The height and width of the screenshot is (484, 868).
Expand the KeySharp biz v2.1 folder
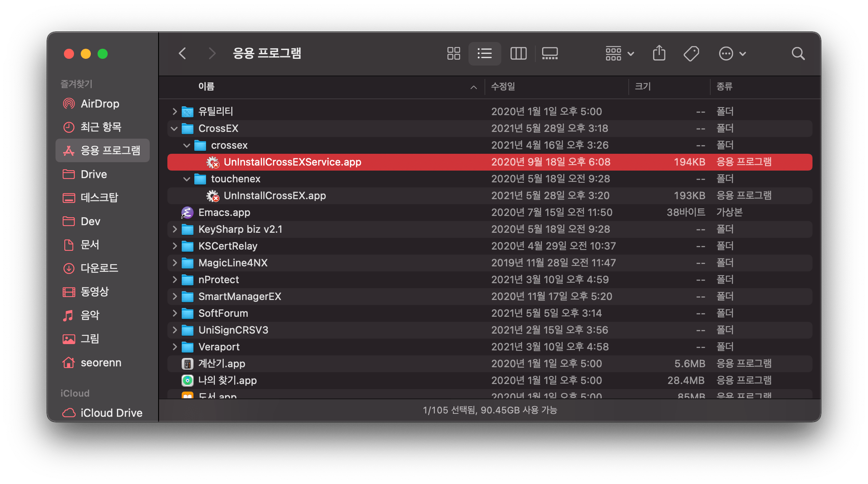(175, 229)
